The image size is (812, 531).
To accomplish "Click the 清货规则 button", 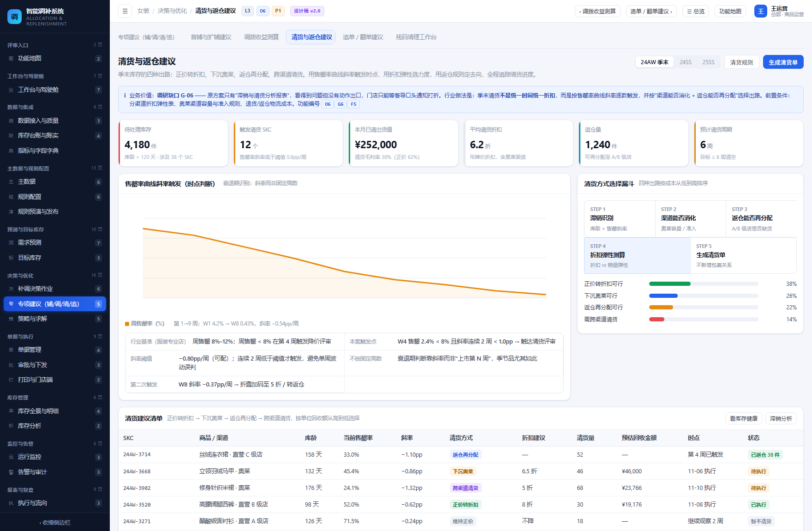I will (x=741, y=62).
